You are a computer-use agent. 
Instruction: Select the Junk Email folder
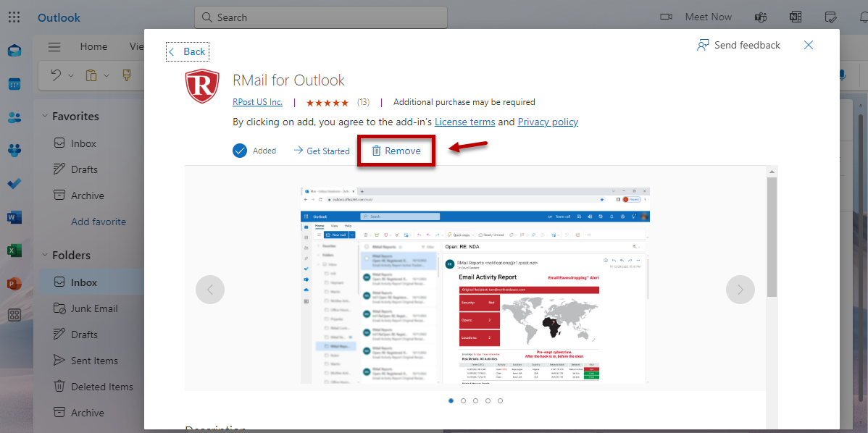coord(94,308)
